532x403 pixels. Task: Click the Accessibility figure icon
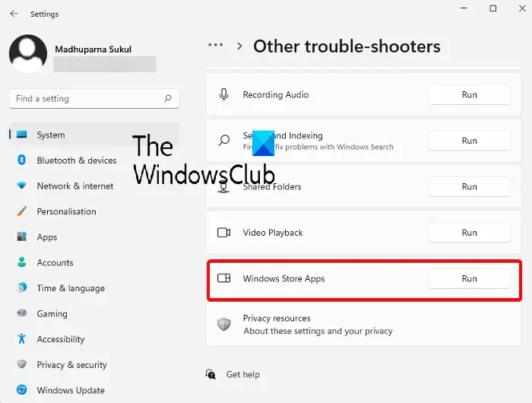click(22, 338)
